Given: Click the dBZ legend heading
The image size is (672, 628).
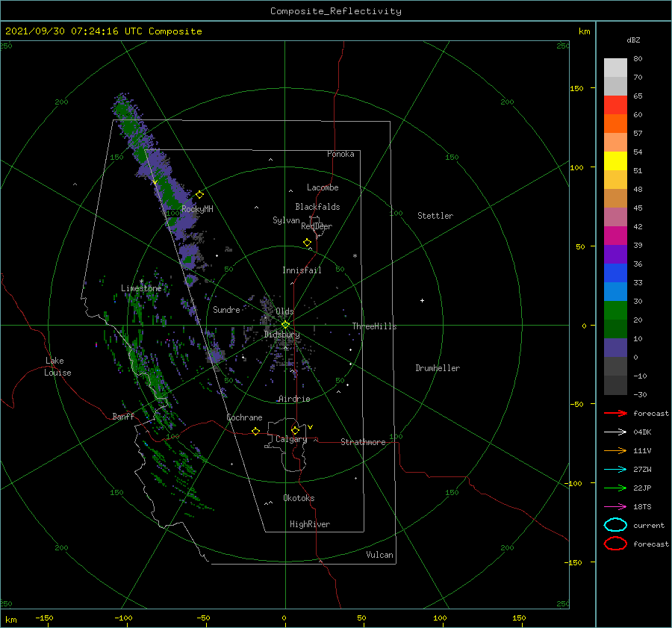Looking at the screenshot, I should tap(633, 40).
